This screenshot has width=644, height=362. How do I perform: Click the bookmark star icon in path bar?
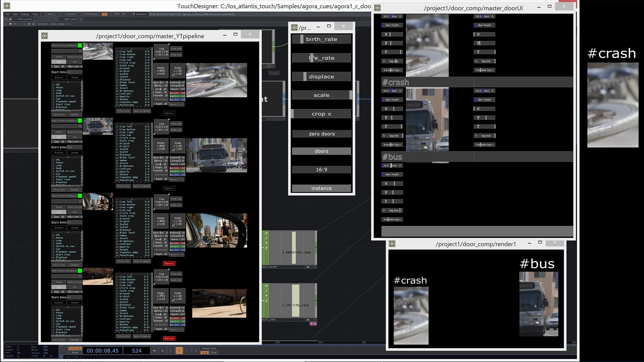(x=29, y=24)
